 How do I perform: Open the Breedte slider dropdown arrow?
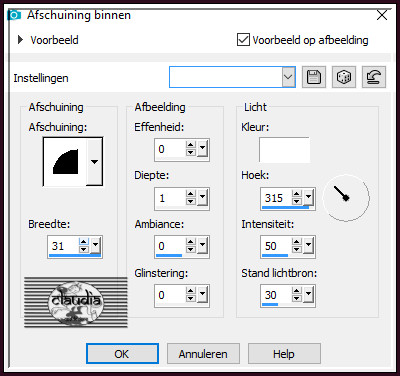[96, 245]
